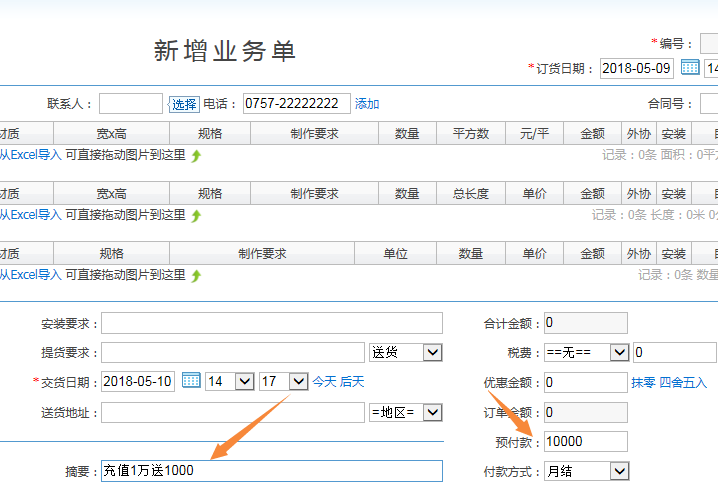Click the 预付款 field showing 10000

585,441
